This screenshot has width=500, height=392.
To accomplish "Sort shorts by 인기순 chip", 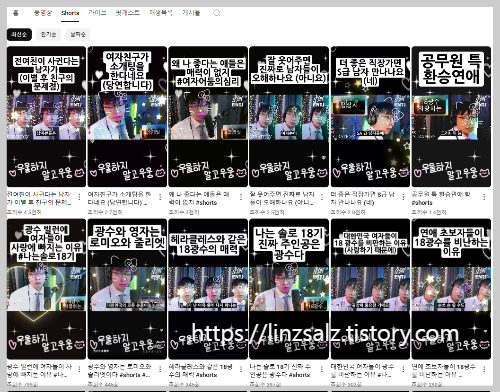I will (x=48, y=34).
